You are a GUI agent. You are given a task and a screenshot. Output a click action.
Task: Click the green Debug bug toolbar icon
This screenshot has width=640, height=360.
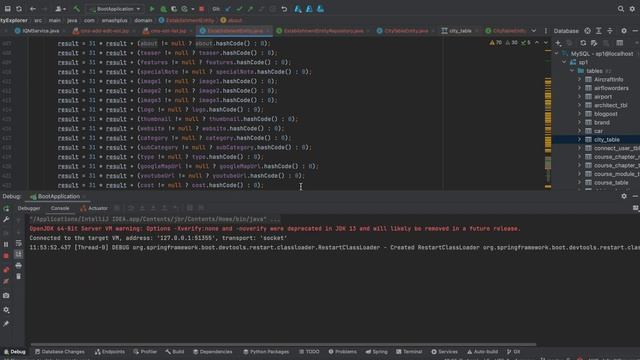click(x=163, y=9)
